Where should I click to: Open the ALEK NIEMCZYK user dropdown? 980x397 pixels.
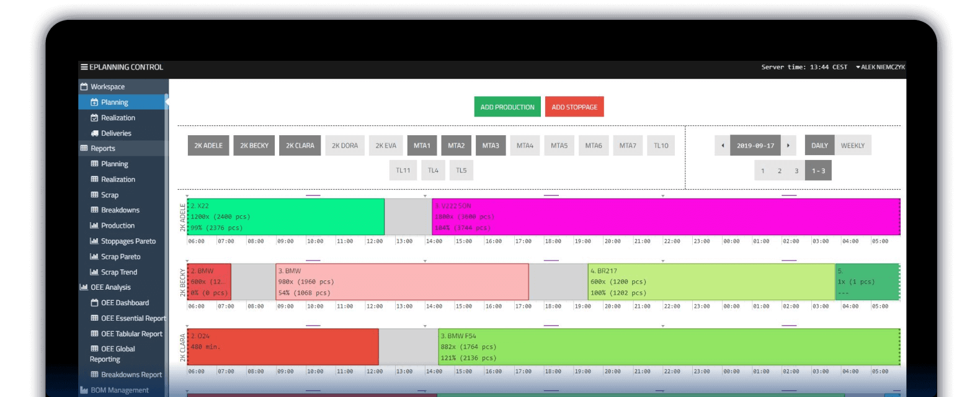(x=880, y=67)
